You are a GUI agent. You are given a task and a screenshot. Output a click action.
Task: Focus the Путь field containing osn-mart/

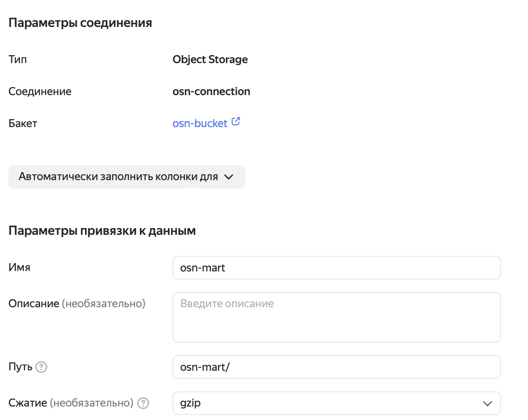point(336,367)
